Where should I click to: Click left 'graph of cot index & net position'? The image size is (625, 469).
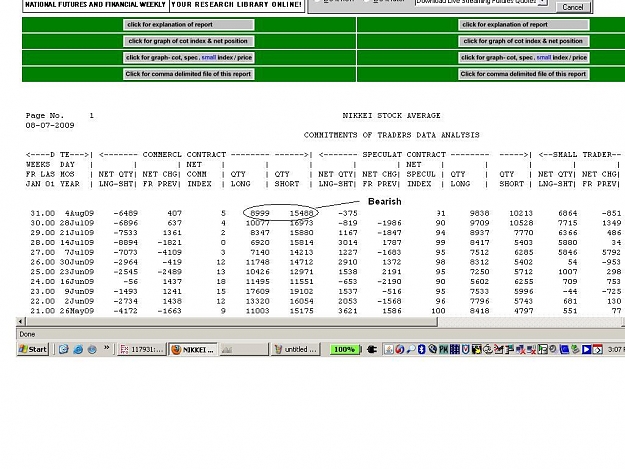[x=189, y=41]
